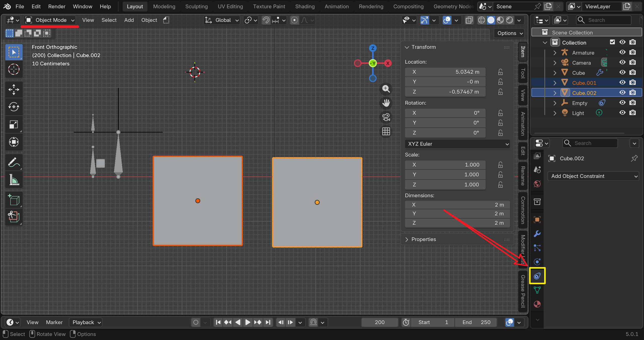Open the Playback dropdown in timeline
Viewport: 644px width, 340px height.
click(x=86, y=322)
